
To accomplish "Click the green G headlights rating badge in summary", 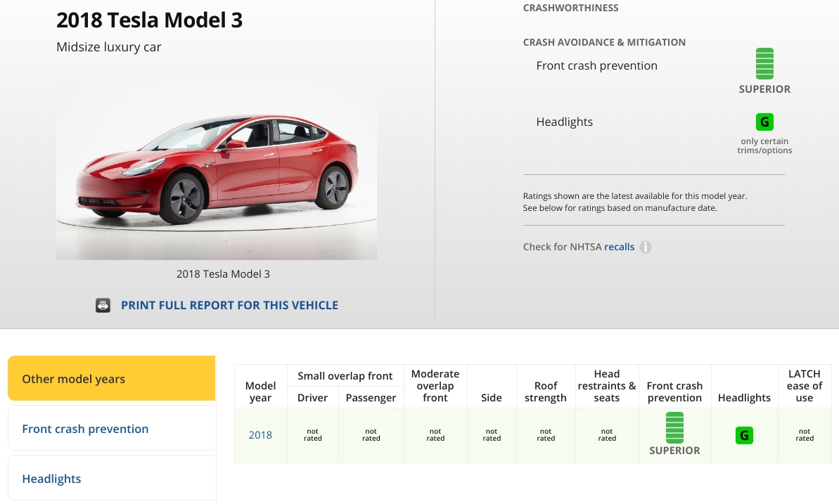I will point(764,122).
